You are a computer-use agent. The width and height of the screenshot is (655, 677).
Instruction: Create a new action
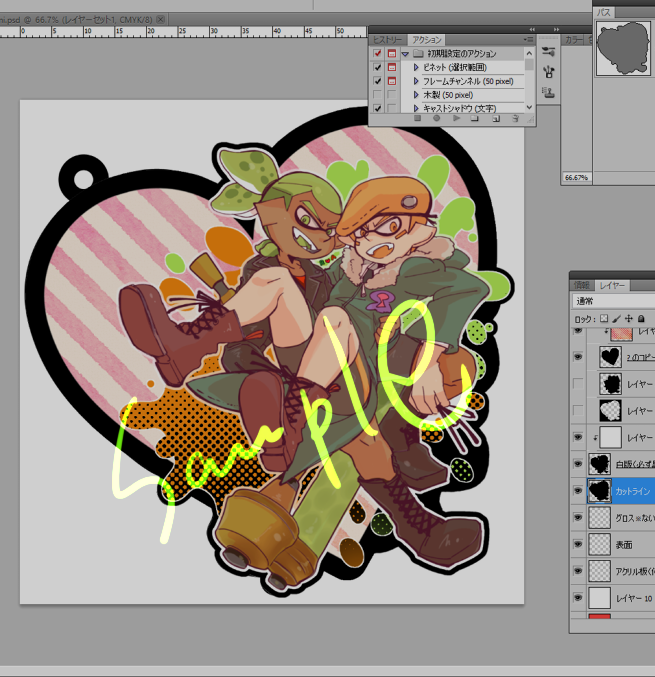click(x=496, y=118)
